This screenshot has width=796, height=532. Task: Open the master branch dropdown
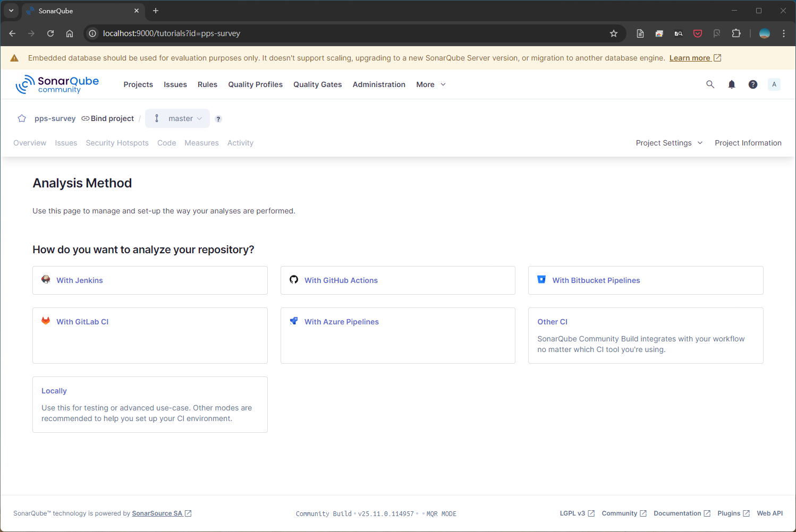tap(177, 118)
